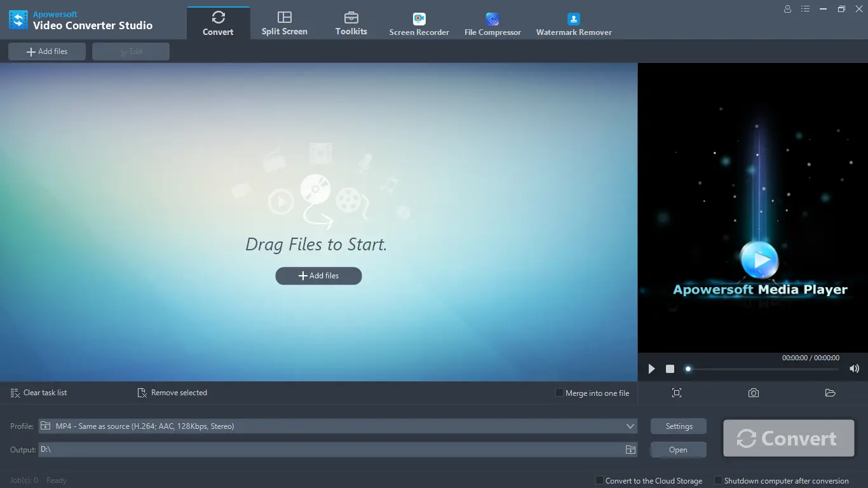Open the menu list icon in title bar

805,9
